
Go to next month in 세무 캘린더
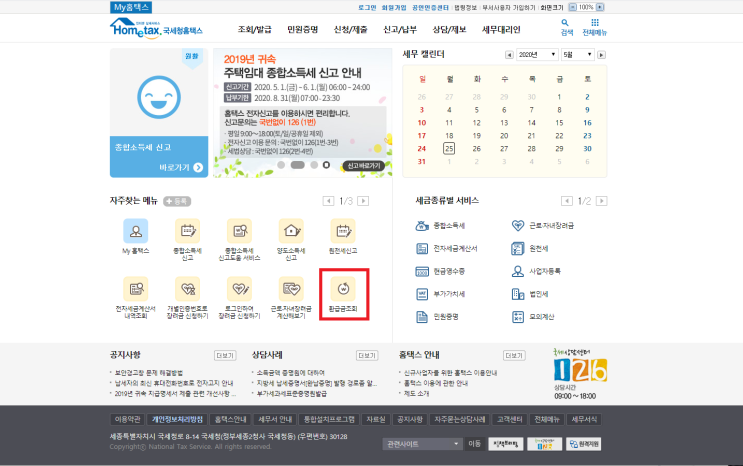(x=601, y=55)
